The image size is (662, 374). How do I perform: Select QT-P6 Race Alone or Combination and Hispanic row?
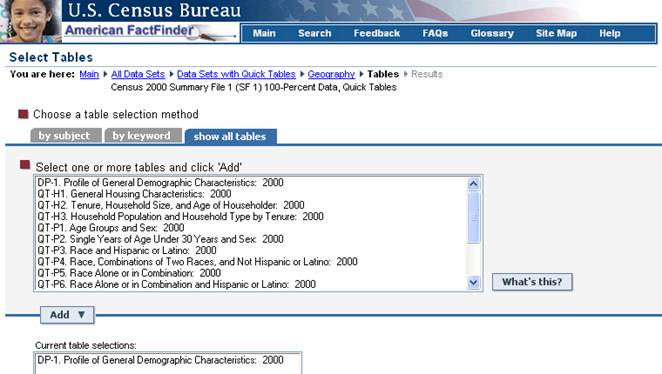click(251, 285)
